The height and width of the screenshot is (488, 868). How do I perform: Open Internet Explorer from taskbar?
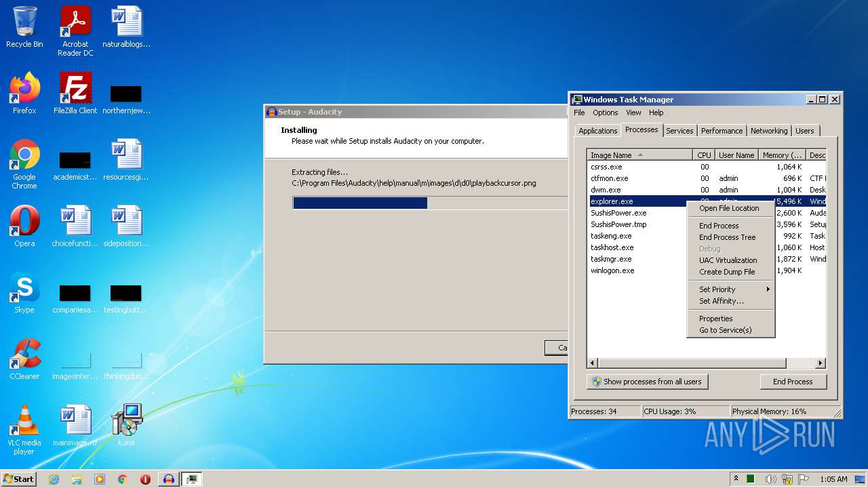click(x=54, y=479)
